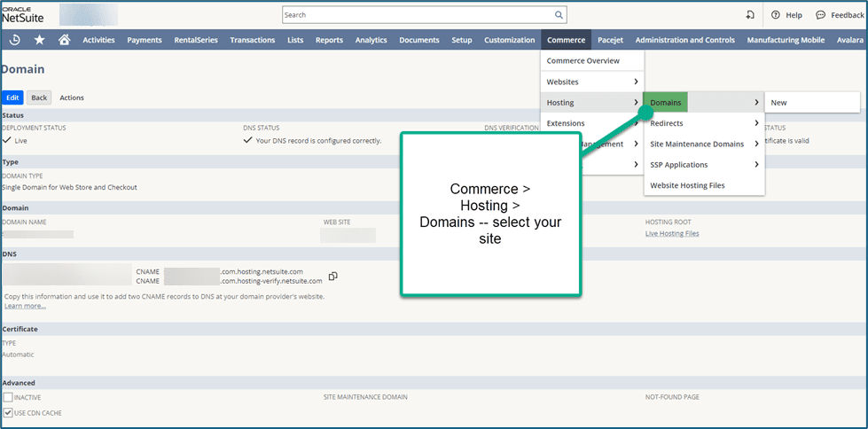868x429 pixels.
Task: Go to the Home icon
Action: [x=64, y=40]
